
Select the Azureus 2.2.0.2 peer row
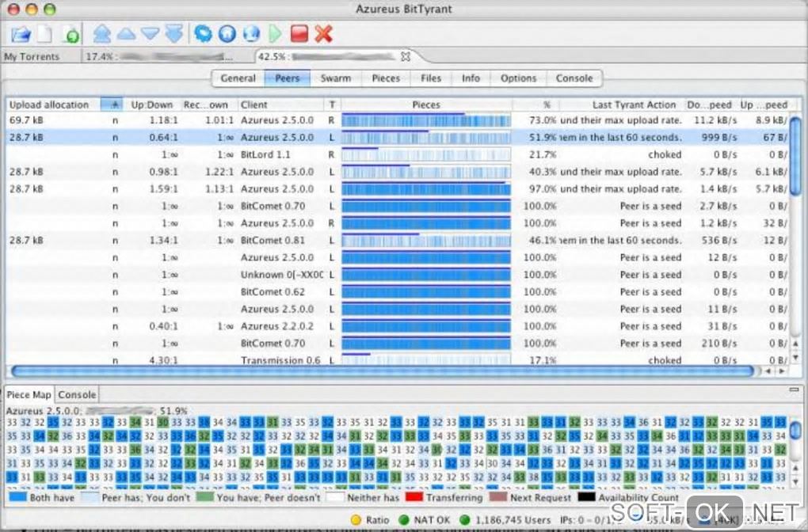[x=398, y=326]
